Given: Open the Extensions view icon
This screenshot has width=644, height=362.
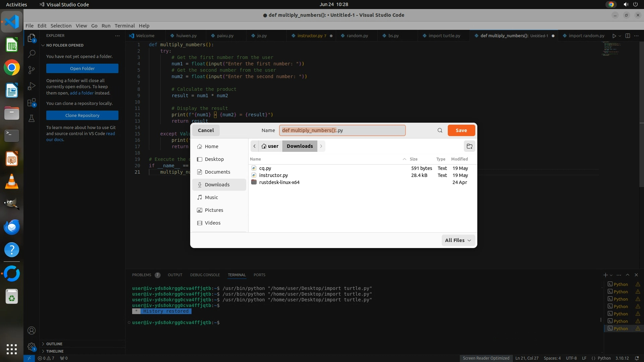Looking at the screenshot, I should point(32,103).
